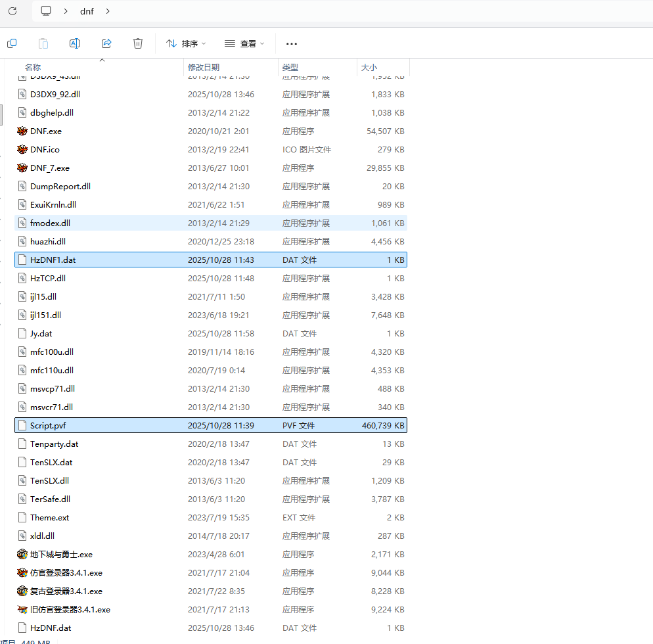Click the 地下城与勇士.exe file icon

pos(22,555)
